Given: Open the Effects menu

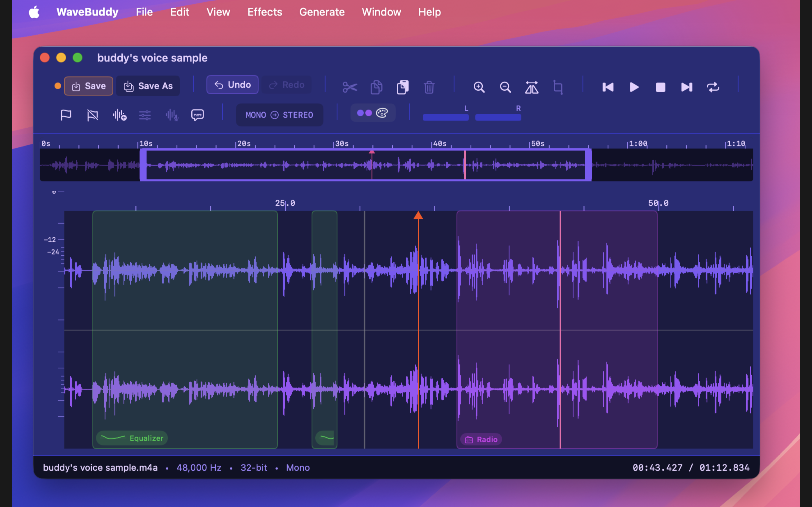Looking at the screenshot, I should [x=264, y=12].
